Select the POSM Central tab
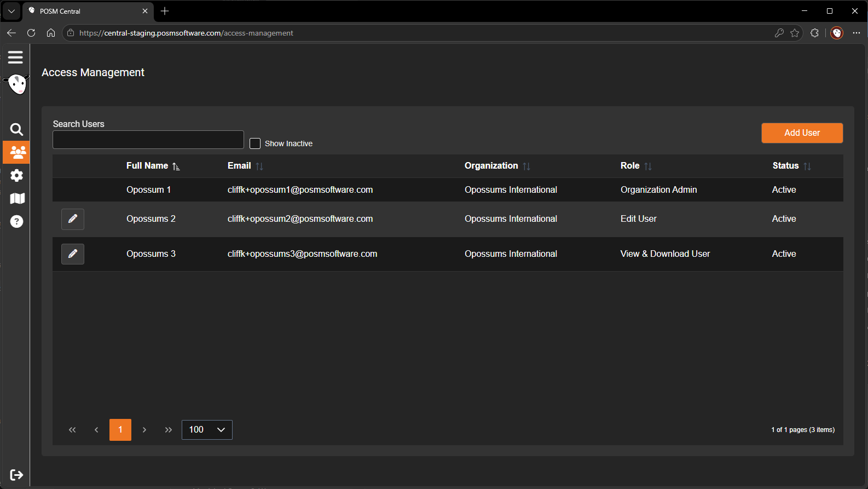 (x=89, y=11)
